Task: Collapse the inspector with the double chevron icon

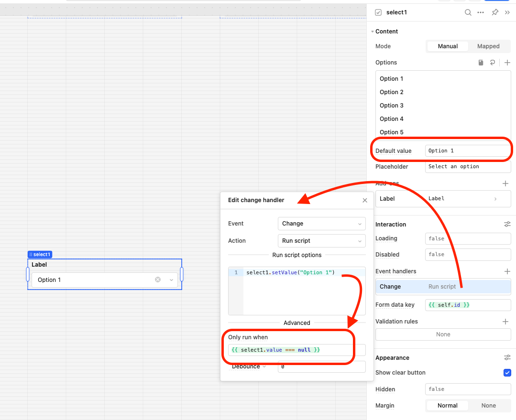Action: pos(507,12)
